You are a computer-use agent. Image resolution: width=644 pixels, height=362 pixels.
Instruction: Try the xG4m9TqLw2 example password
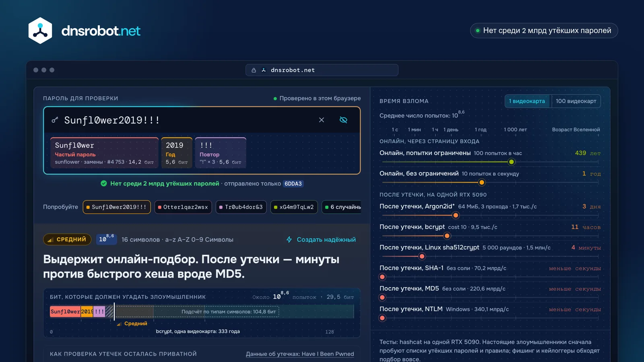click(294, 207)
